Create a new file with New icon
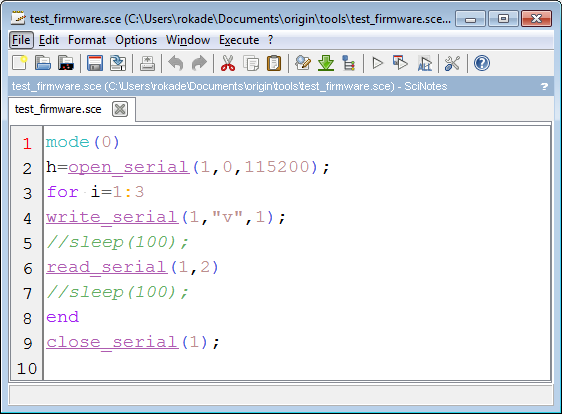This screenshot has width=562, height=414. tap(19, 63)
